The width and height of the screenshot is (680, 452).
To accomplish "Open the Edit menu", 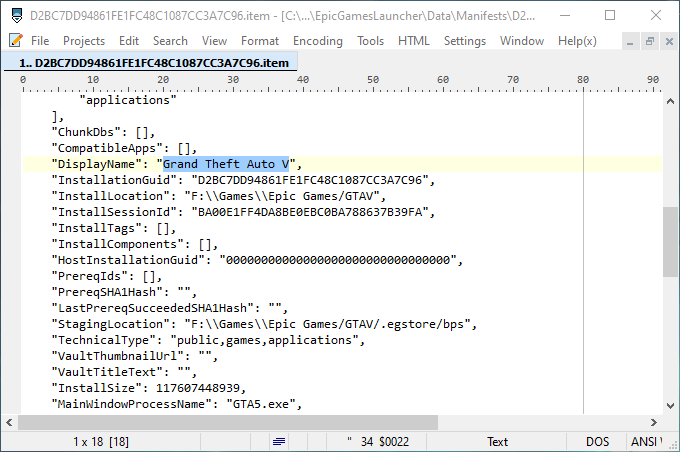I will tap(129, 41).
